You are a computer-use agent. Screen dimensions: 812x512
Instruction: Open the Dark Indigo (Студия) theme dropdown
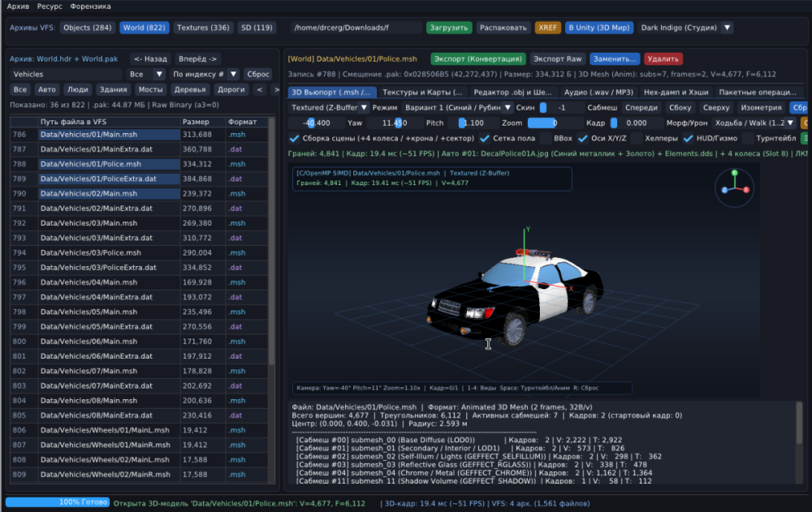pos(685,28)
